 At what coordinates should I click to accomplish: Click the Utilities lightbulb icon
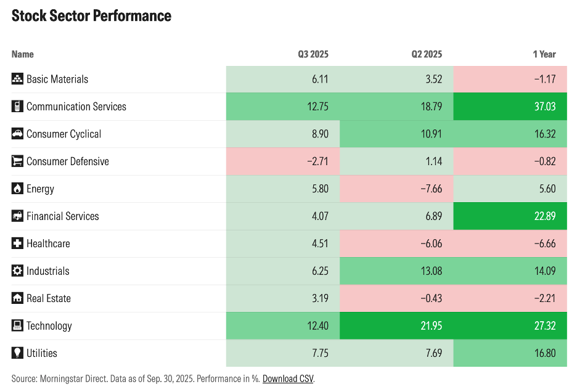[x=17, y=353]
